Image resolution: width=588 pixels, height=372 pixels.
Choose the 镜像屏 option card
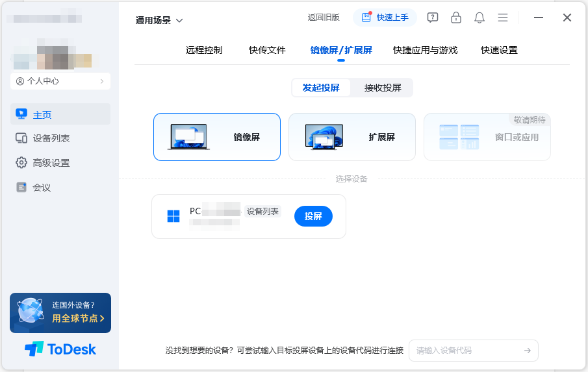[x=217, y=137]
